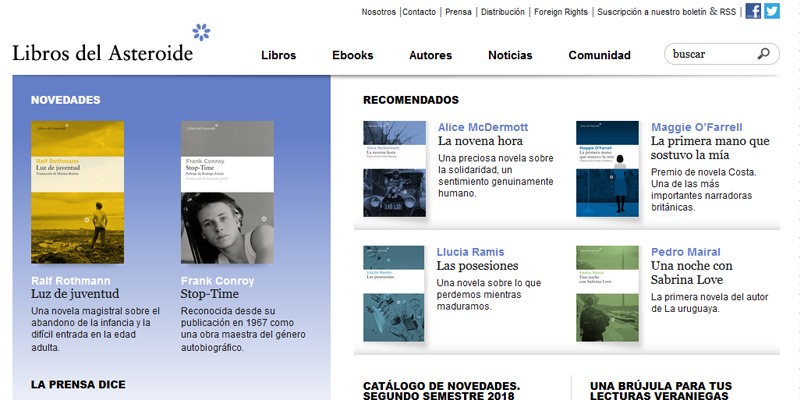Follow the Nosotros link
Image resolution: width=800 pixels, height=400 pixels.
coord(378,12)
